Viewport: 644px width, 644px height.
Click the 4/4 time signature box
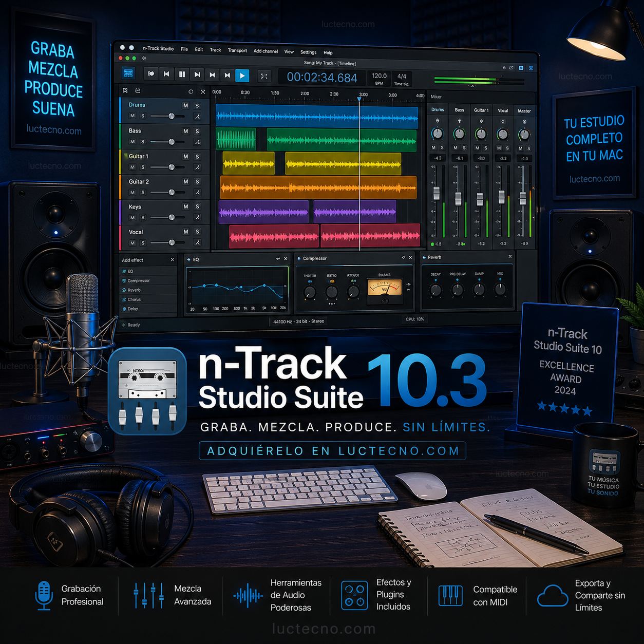(402, 79)
